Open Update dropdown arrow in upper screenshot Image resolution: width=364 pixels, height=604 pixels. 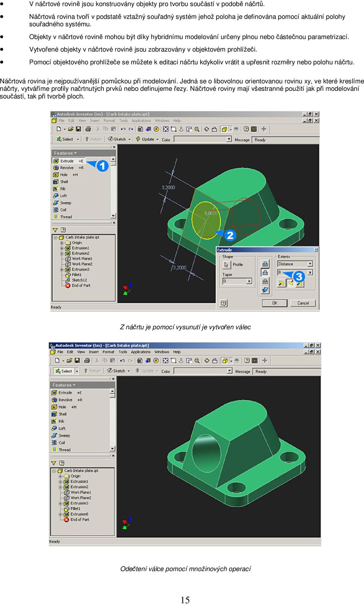pyautogui.click(x=157, y=139)
